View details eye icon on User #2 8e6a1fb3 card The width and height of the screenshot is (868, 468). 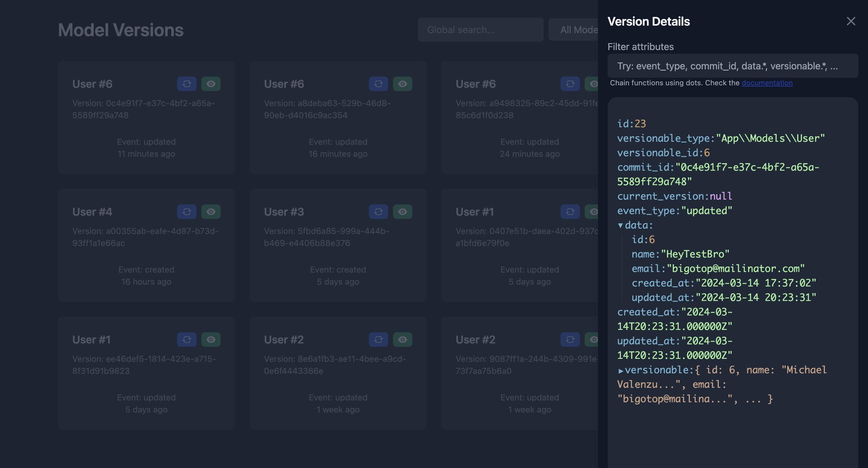pyautogui.click(x=403, y=339)
